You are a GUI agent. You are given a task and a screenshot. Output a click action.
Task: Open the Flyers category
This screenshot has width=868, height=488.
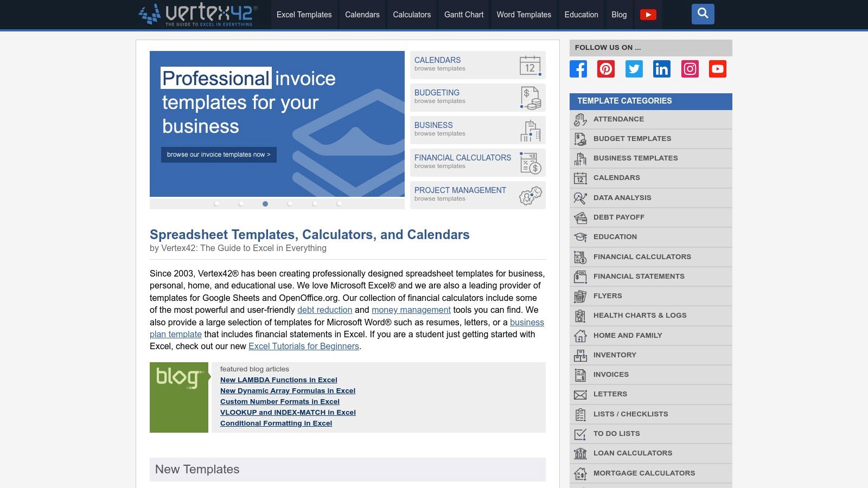[x=651, y=296]
